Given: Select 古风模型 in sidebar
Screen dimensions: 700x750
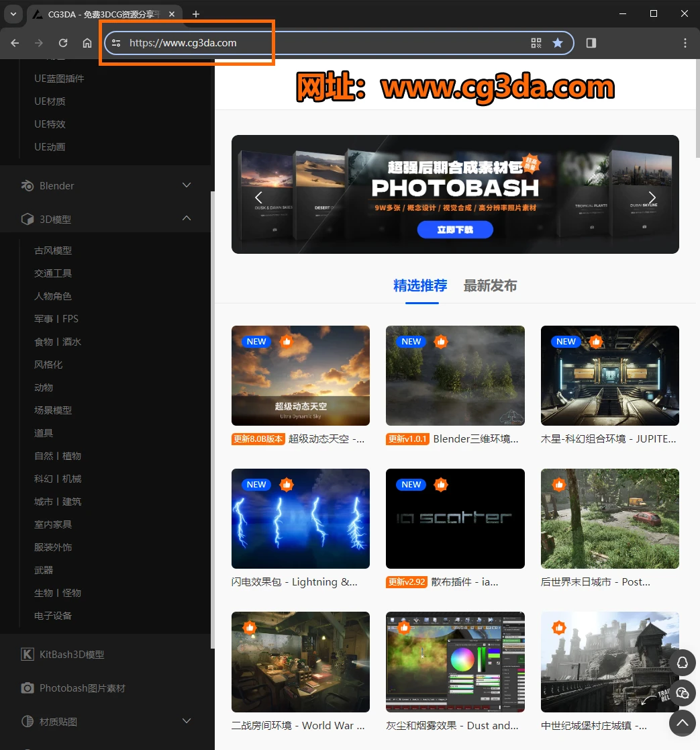Looking at the screenshot, I should pos(53,250).
